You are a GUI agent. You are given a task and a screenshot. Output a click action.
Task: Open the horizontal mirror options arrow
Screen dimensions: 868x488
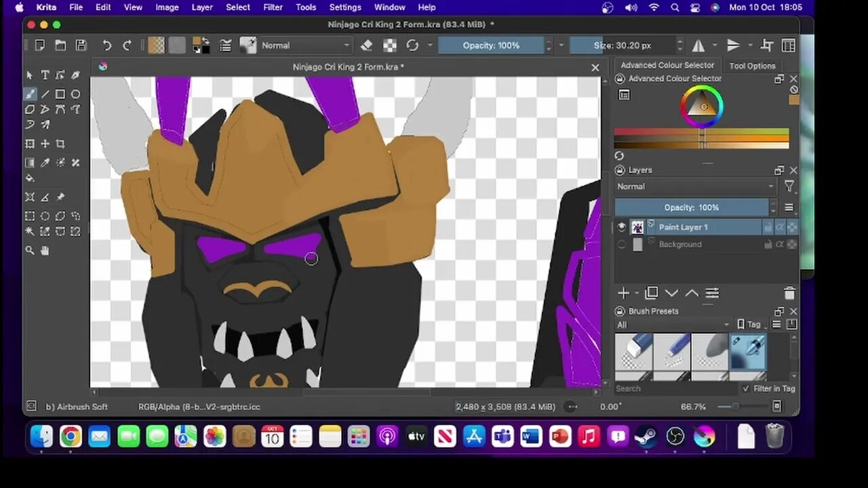[715, 45]
